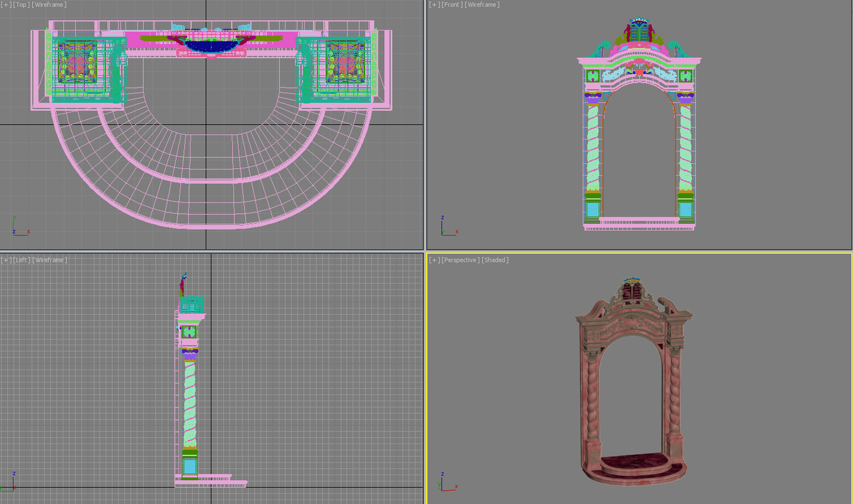Open the general [+] menu of the Perspective viewport
Image resolution: width=853 pixels, height=504 pixels.
434,260
